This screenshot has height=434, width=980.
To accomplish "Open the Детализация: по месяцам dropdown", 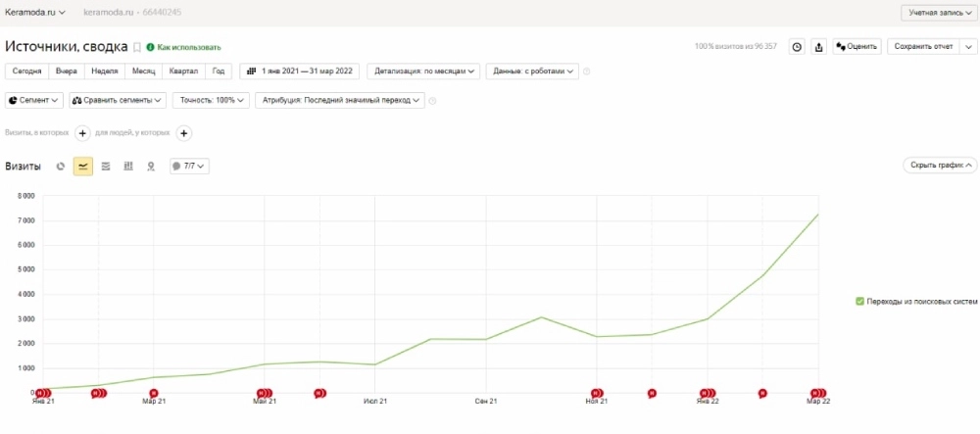I will (x=423, y=72).
